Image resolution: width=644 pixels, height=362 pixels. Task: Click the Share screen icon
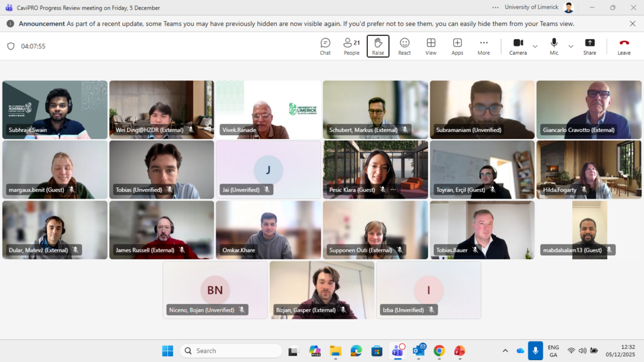tap(589, 46)
